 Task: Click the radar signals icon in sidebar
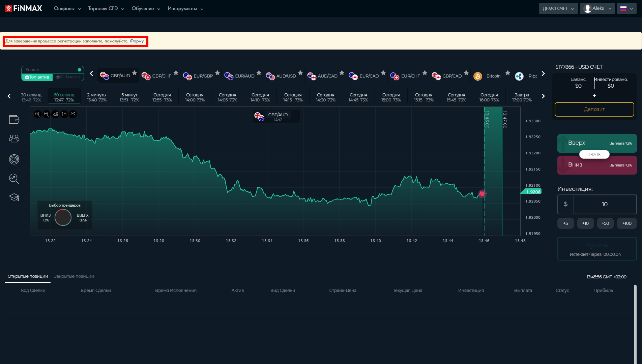[x=14, y=159]
